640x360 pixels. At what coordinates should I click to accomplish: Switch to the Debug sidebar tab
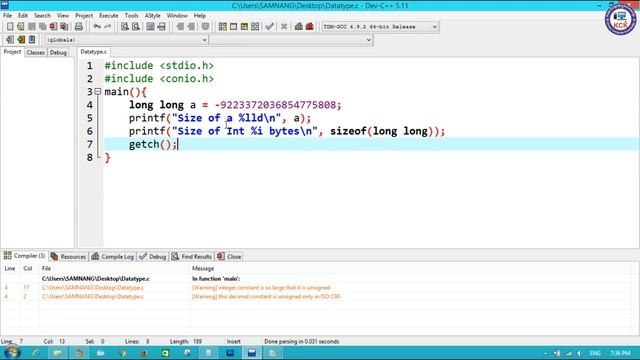(58, 53)
